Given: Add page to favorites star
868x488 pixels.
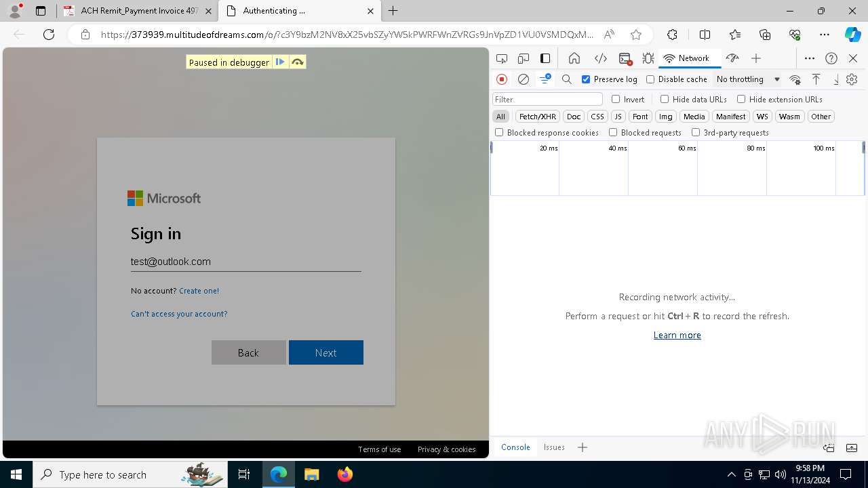Looking at the screenshot, I should 636,35.
